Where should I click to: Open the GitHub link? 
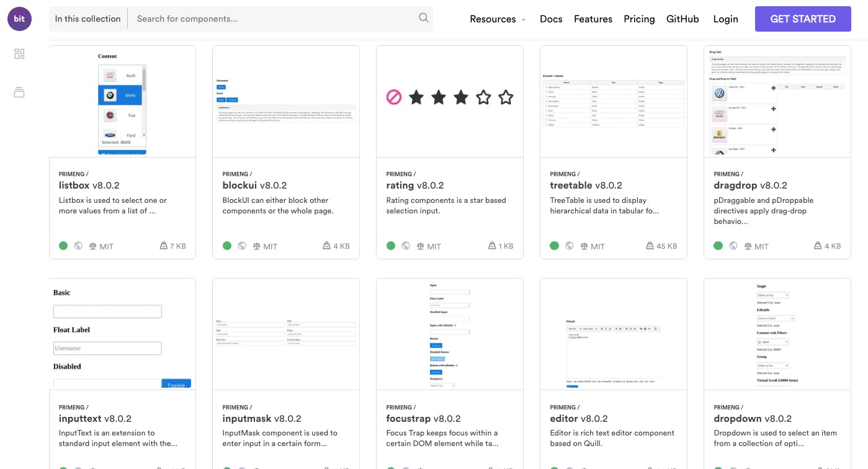point(682,19)
